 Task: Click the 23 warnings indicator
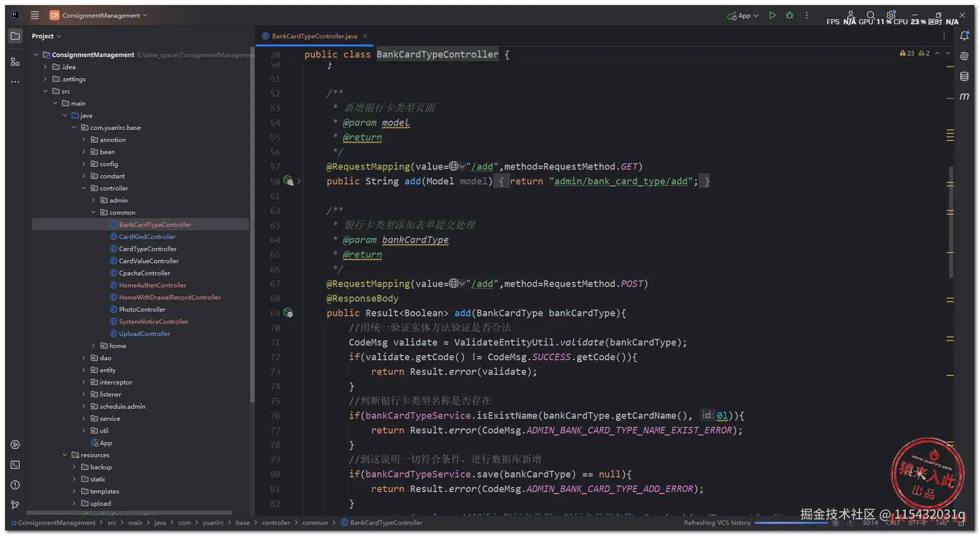[x=907, y=53]
